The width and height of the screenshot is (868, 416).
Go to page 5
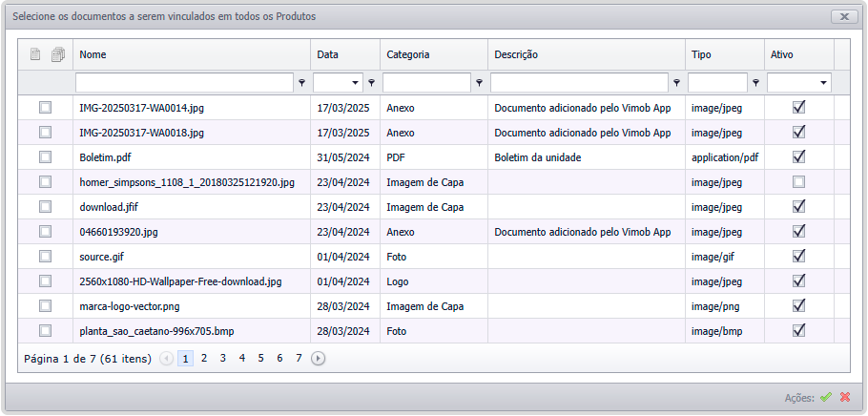tap(260, 359)
